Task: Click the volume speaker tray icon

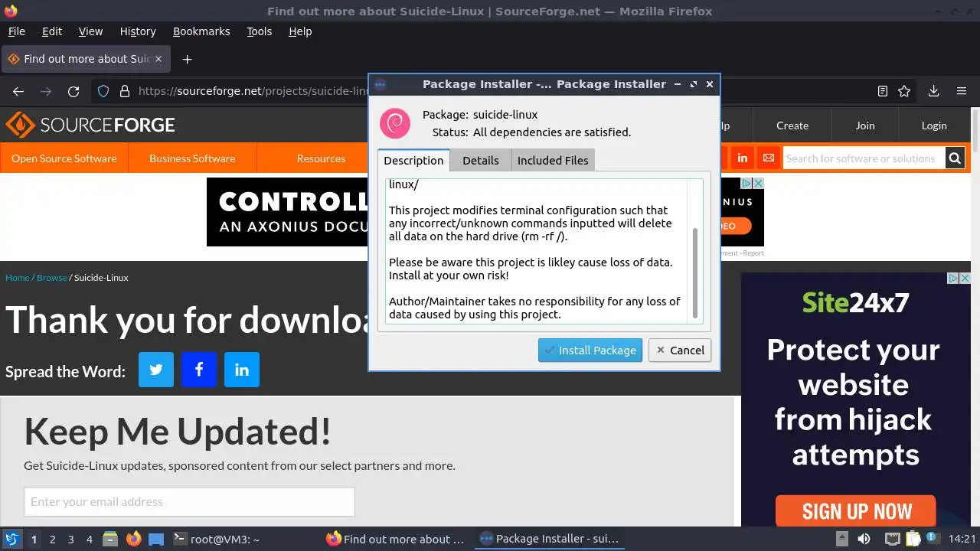Action: [x=864, y=539]
